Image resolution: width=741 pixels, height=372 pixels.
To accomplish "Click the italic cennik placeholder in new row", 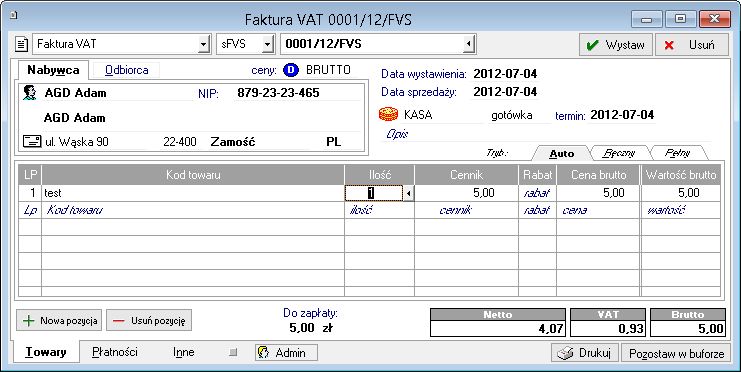I will point(455,210).
